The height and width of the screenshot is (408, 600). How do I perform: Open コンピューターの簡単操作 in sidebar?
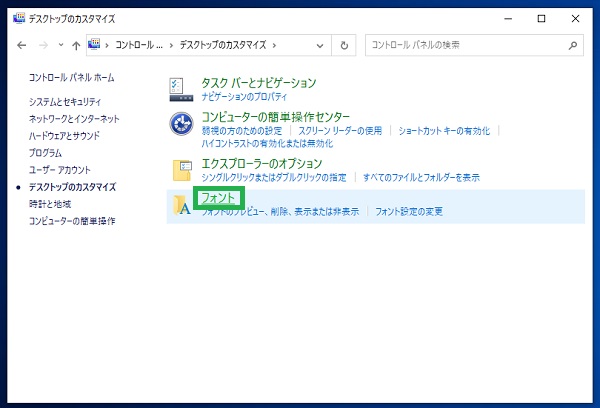pos(72,221)
